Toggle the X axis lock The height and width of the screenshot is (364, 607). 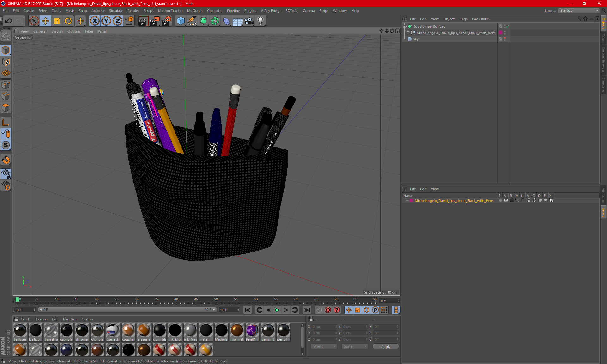pyautogui.click(x=95, y=21)
